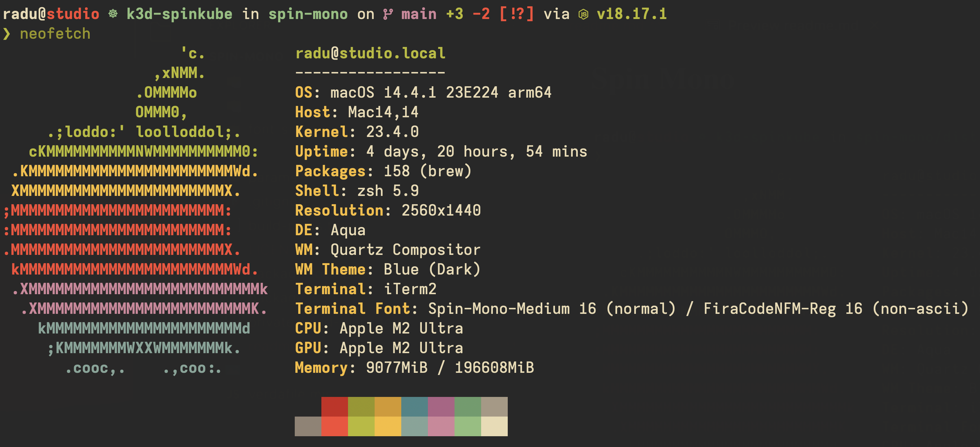Click the v18.17.1 Node version text
980x447 pixels.
coord(632,14)
